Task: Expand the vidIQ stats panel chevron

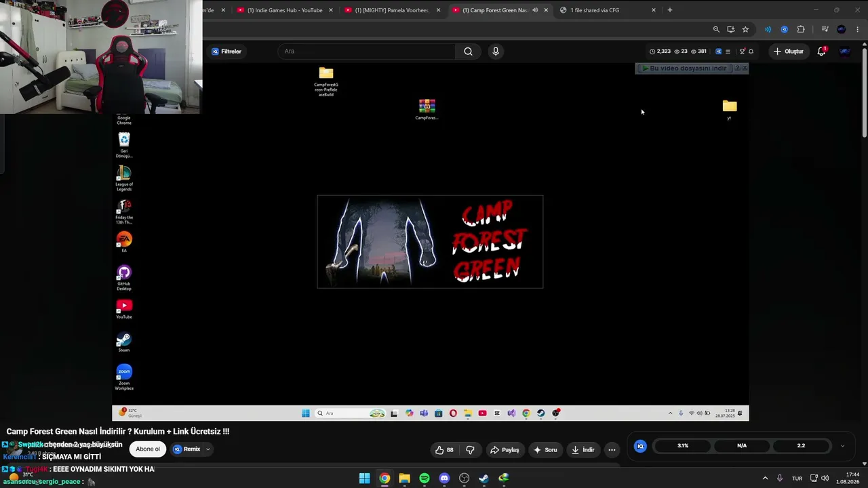Action: coord(842,446)
